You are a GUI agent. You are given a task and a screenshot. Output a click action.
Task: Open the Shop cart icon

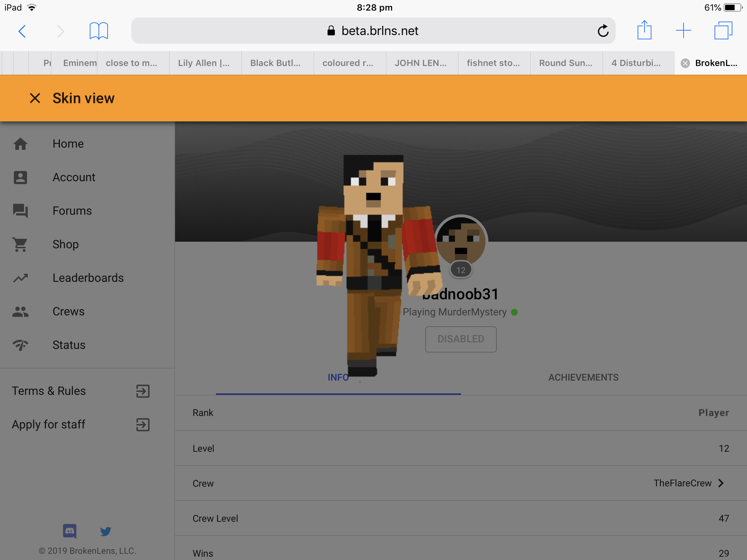pyautogui.click(x=20, y=245)
